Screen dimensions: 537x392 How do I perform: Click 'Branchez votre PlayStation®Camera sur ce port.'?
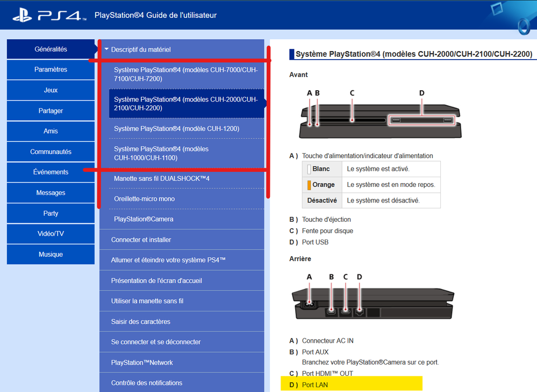(370, 362)
